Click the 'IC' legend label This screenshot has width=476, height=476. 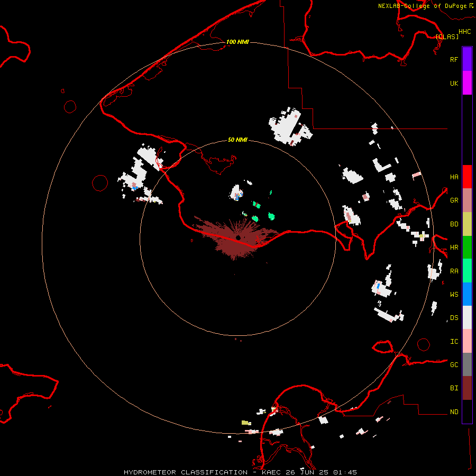tap(454, 342)
